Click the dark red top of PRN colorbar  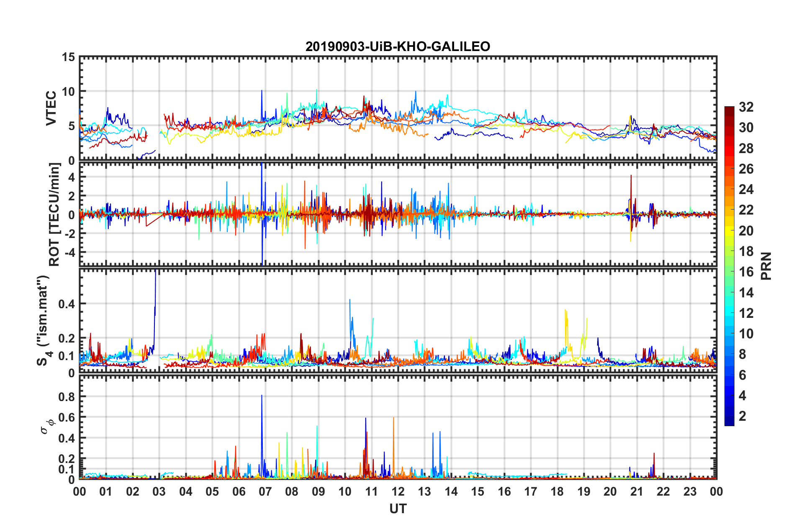click(729, 111)
